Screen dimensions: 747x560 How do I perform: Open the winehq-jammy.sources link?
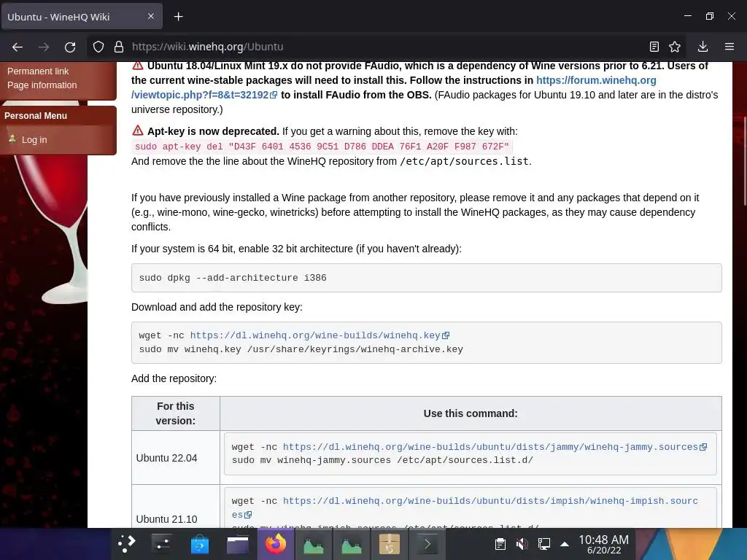pyautogui.click(x=495, y=447)
